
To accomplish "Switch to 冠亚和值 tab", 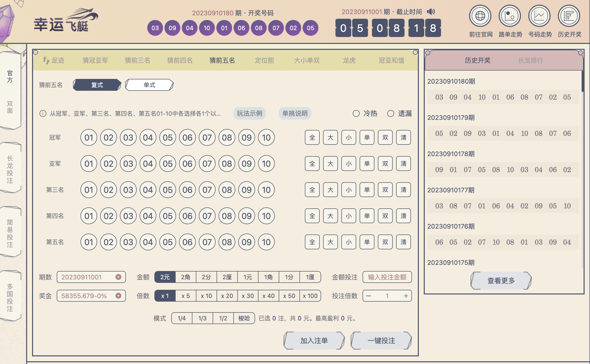I will 391,60.
